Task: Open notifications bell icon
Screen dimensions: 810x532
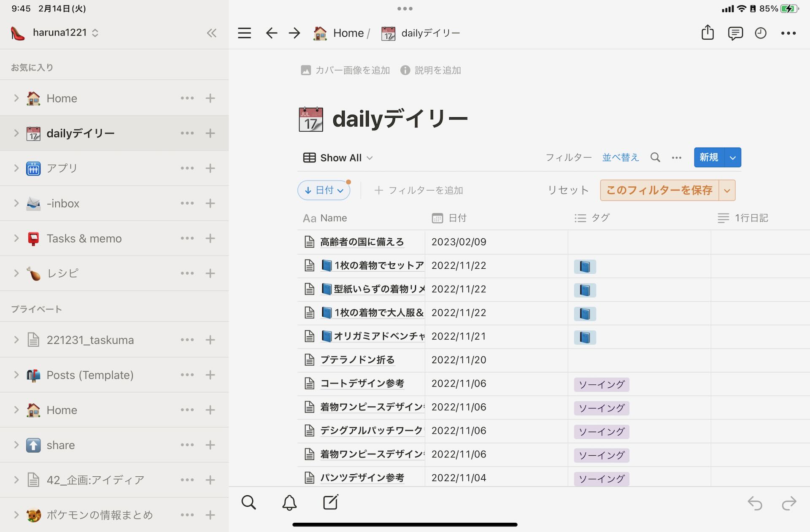Action: click(289, 502)
